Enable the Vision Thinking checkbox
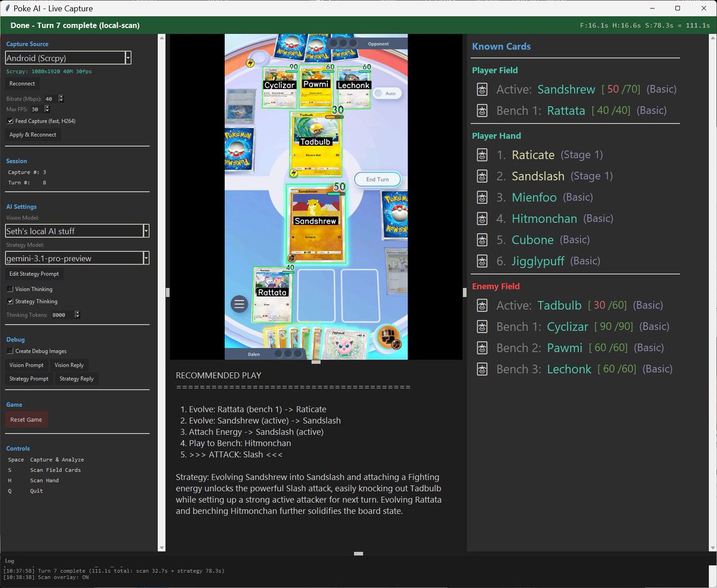 pyautogui.click(x=10, y=289)
